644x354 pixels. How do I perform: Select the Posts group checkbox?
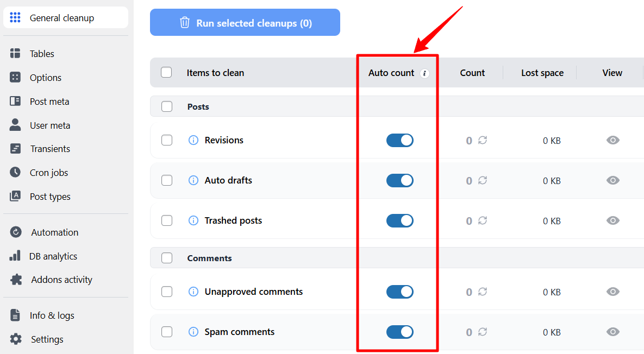(166, 106)
